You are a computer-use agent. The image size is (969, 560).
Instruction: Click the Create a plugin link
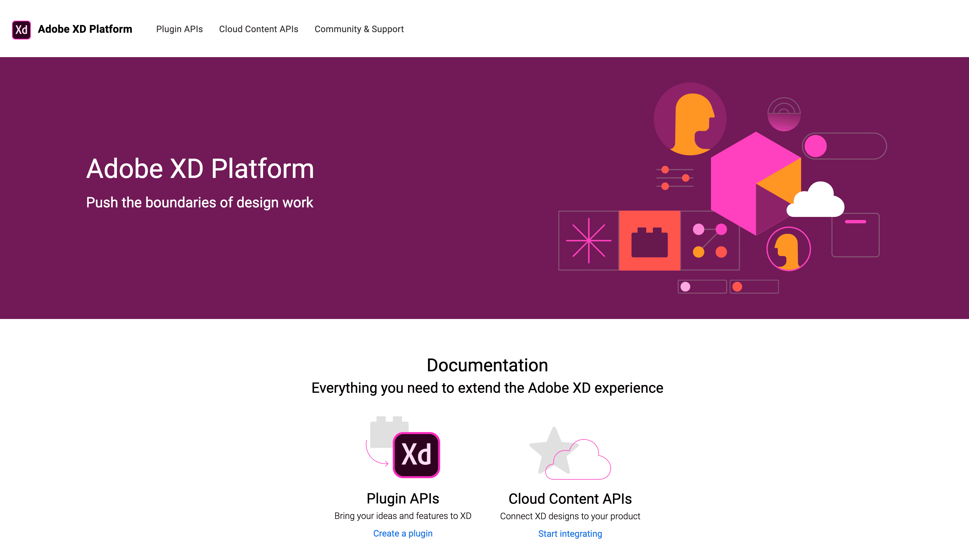[x=403, y=533]
